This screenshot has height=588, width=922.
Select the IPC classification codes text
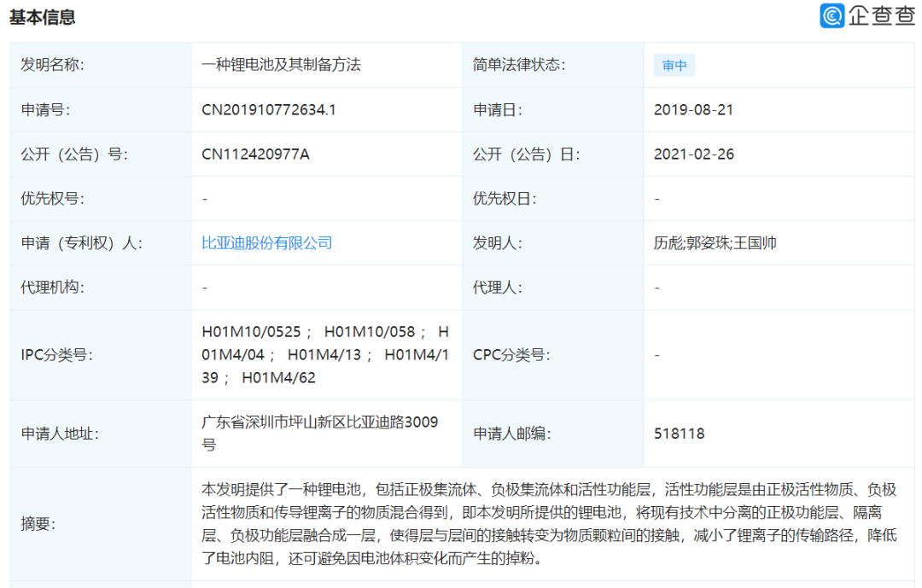tap(325, 354)
